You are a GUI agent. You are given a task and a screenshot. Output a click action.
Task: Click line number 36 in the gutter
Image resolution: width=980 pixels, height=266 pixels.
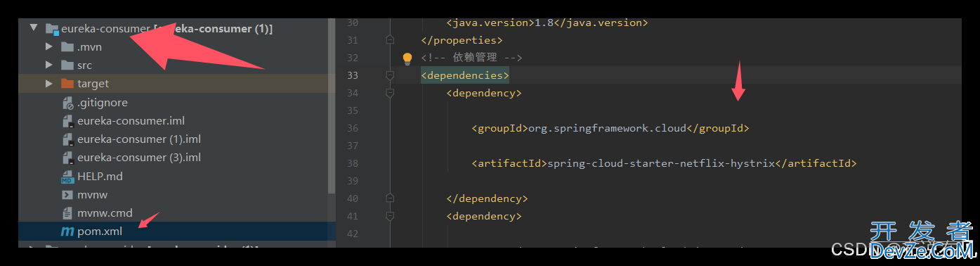(353, 128)
